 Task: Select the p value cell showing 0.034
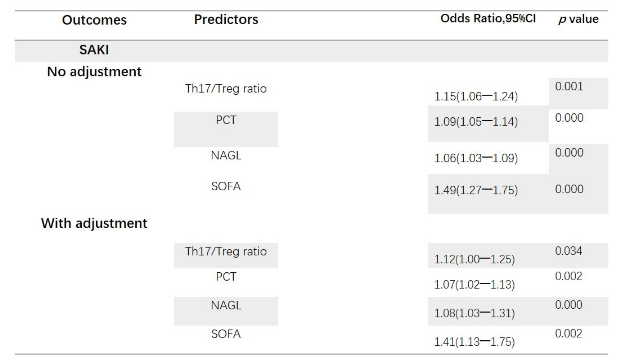[x=568, y=251]
